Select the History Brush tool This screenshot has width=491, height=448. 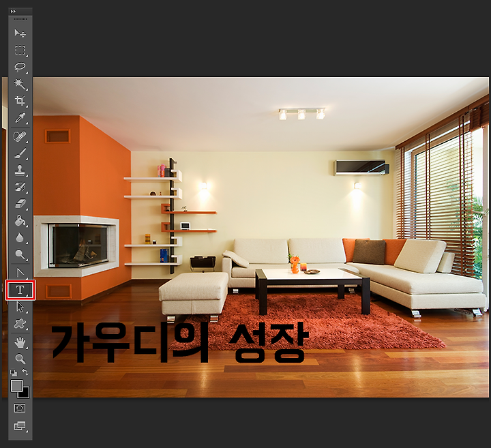pyautogui.click(x=20, y=187)
